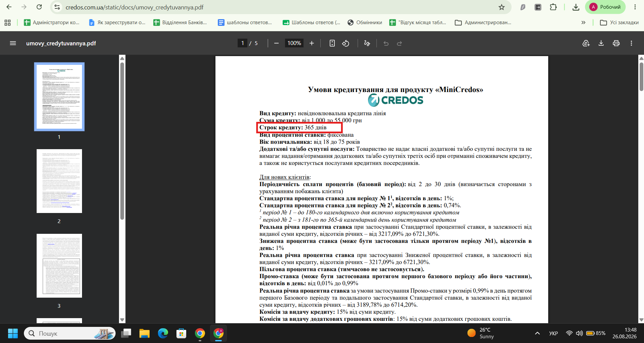Open the Усі закладки folder

point(619,23)
